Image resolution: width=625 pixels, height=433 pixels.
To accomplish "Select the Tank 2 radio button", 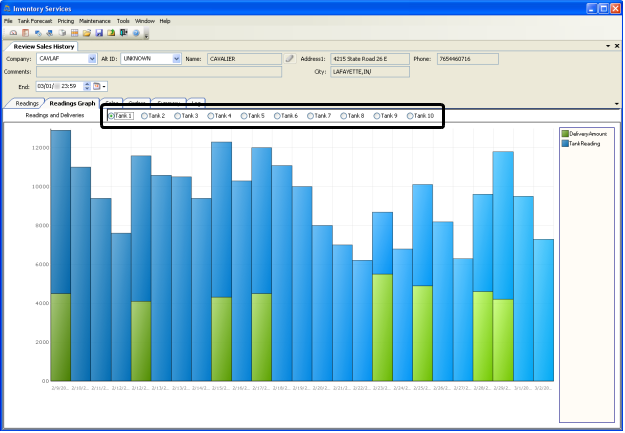I will coord(145,116).
